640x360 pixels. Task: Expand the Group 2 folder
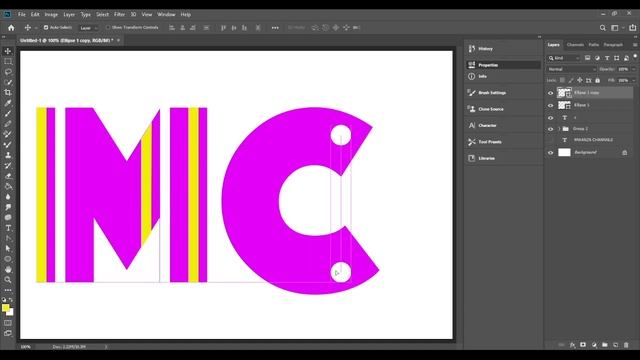(x=559, y=129)
